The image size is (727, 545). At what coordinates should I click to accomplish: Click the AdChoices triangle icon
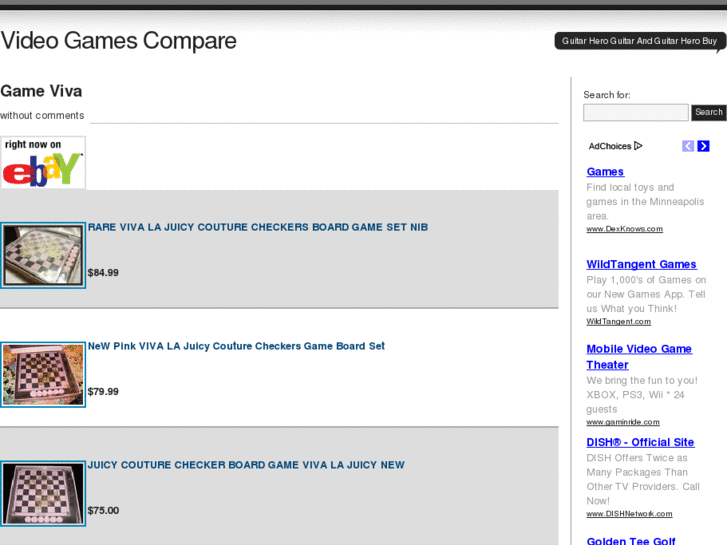pyautogui.click(x=638, y=146)
